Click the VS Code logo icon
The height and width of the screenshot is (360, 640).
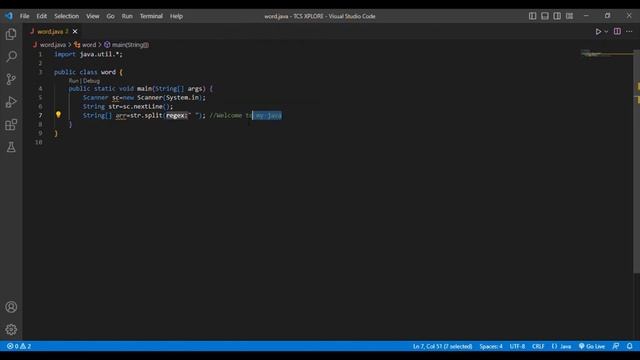(9, 16)
